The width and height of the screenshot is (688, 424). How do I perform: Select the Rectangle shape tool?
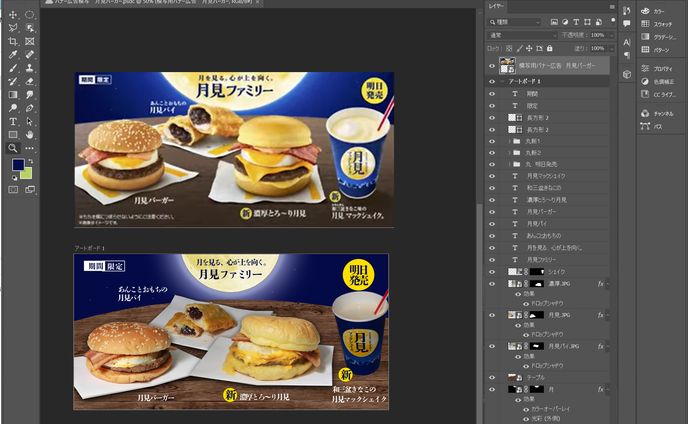(x=13, y=134)
